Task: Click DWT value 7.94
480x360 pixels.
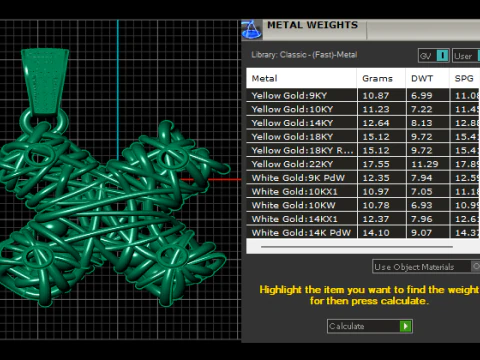Action: 422,178
